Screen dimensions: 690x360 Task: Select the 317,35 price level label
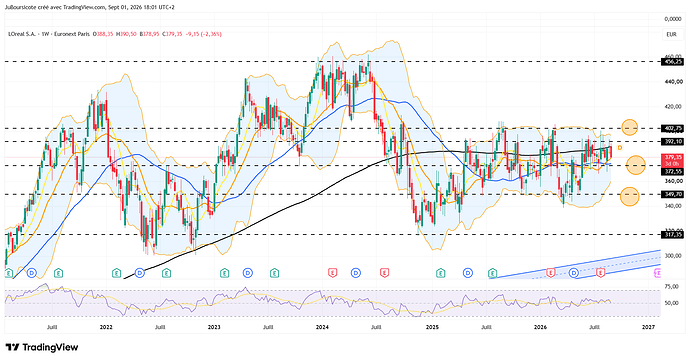(672, 235)
